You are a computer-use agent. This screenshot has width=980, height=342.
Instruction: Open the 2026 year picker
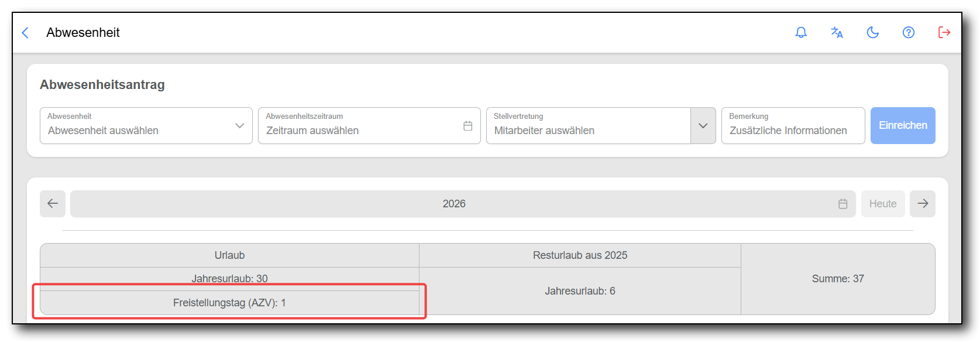463,204
